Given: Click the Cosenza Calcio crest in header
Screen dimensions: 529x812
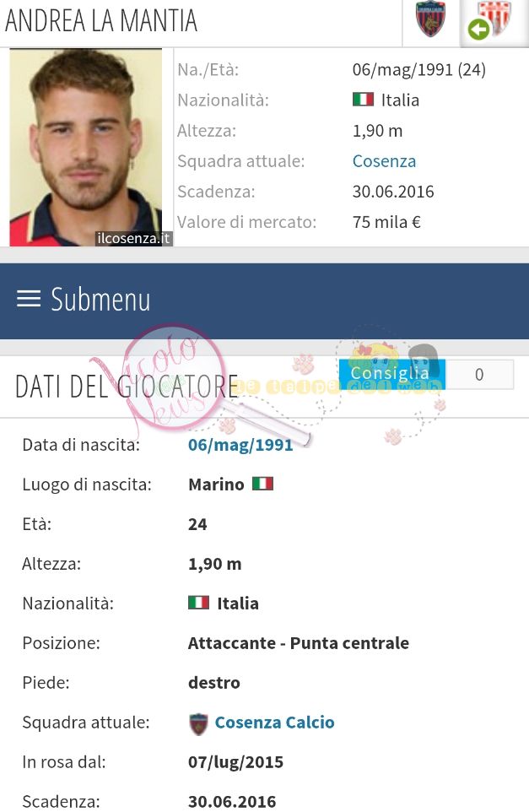Looking at the screenshot, I should pyautogui.click(x=430, y=19).
